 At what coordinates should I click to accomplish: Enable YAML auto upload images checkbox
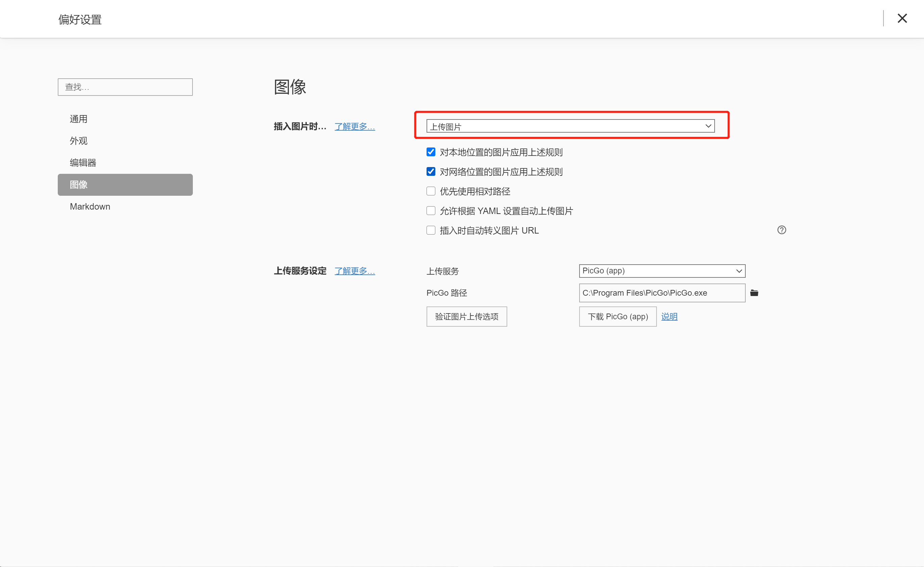(x=431, y=210)
